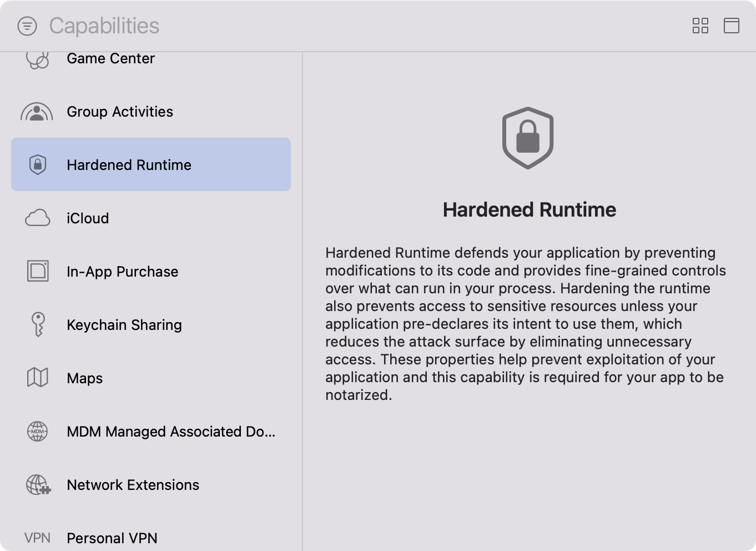Choose iCloud from the capabilities list
Image resolution: width=756 pixels, height=551 pixels.
[x=151, y=218]
